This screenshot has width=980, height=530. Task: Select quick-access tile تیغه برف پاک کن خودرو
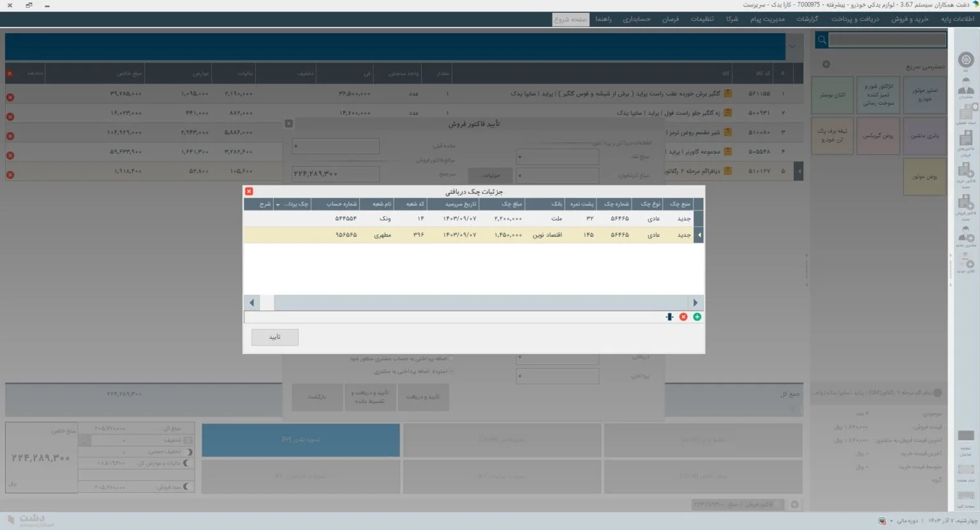pyautogui.click(x=833, y=136)
